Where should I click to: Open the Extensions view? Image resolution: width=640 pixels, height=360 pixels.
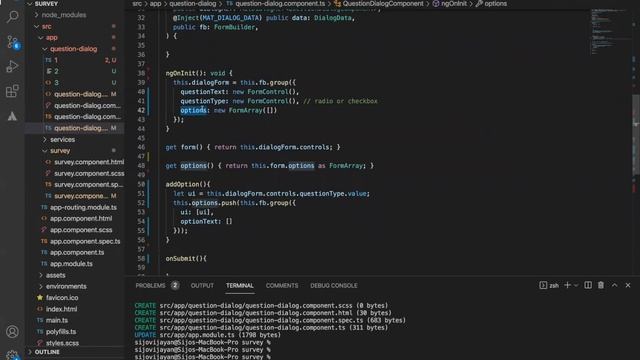[12, 91]
